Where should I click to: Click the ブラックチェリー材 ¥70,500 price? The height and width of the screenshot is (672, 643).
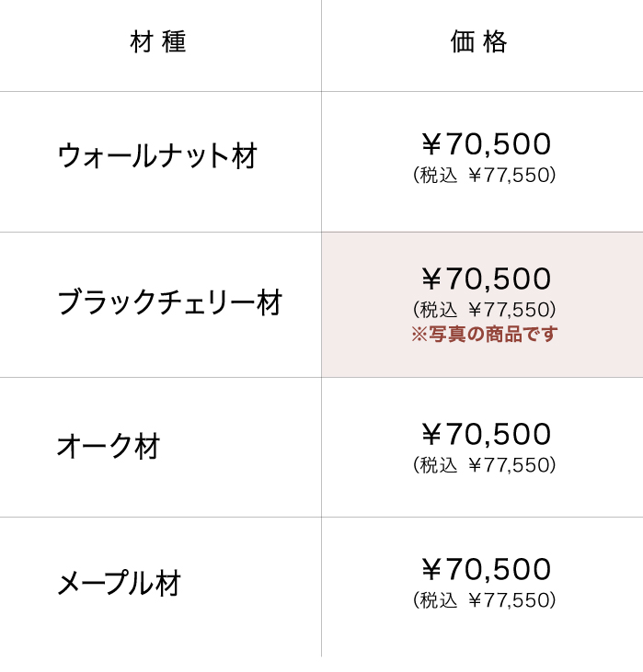pos(486,279)
